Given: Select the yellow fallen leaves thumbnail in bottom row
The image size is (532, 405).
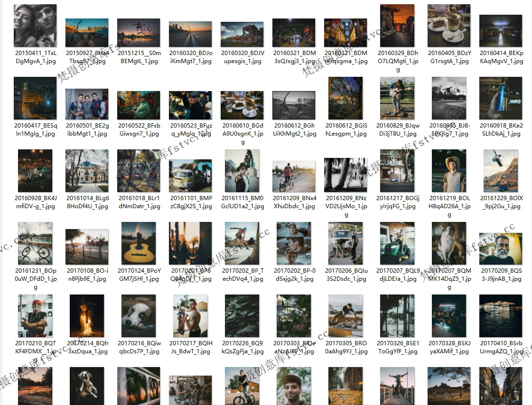Looking at the screenshot, I should click(345, 386).
